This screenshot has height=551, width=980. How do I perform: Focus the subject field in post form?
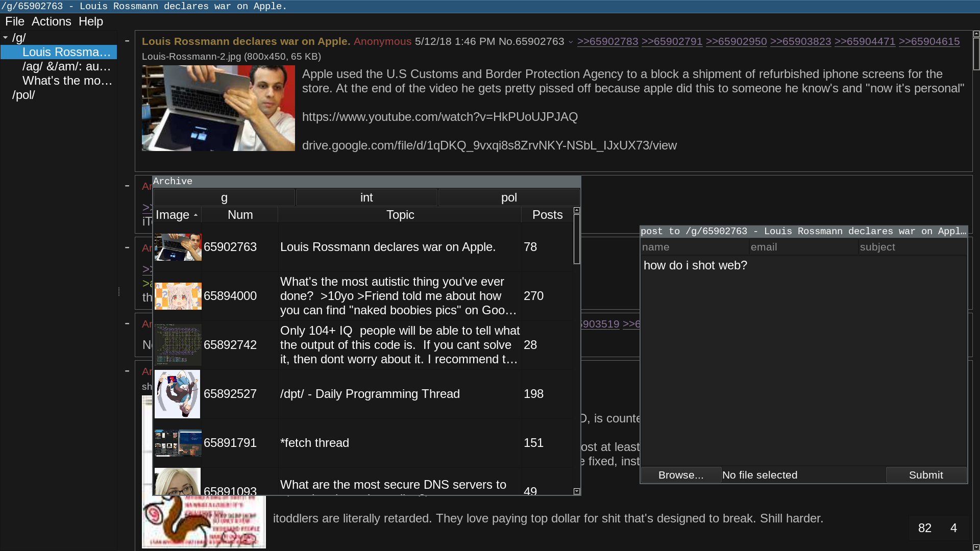[913, 247]
